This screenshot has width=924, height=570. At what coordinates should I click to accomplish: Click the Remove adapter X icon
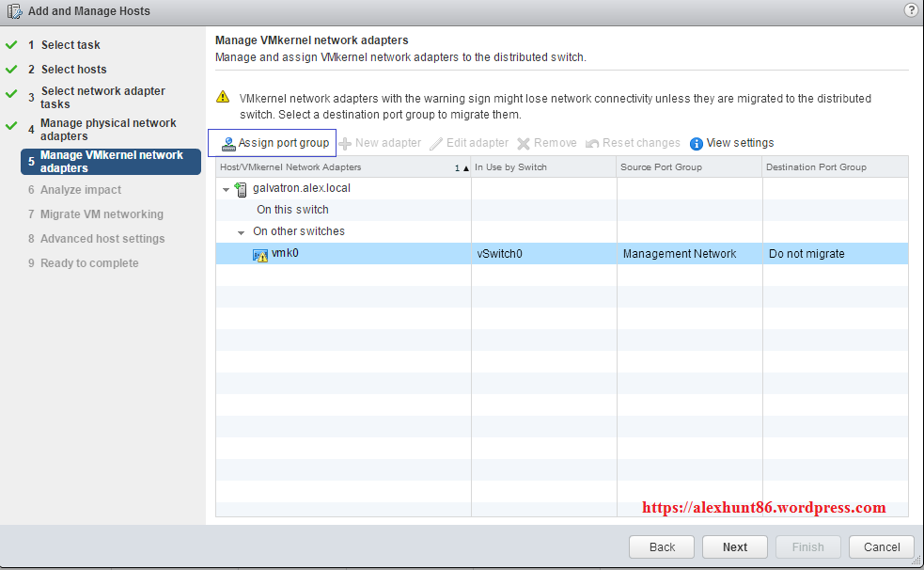524,144
